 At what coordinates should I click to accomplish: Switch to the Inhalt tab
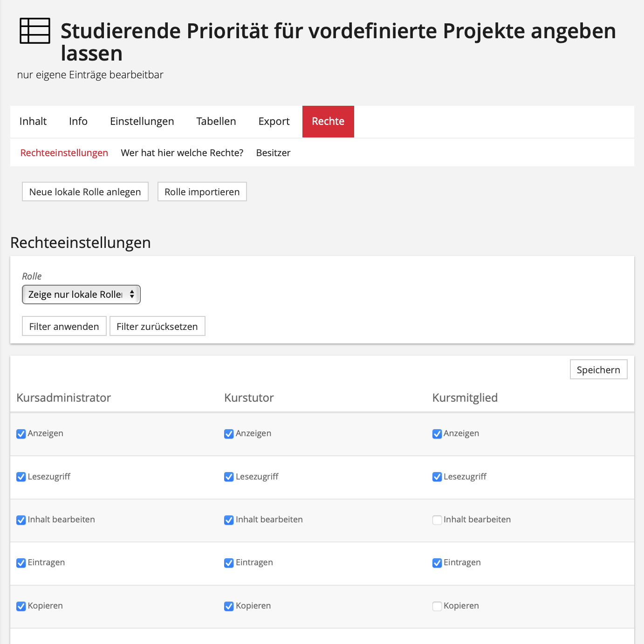pos(33,122)
